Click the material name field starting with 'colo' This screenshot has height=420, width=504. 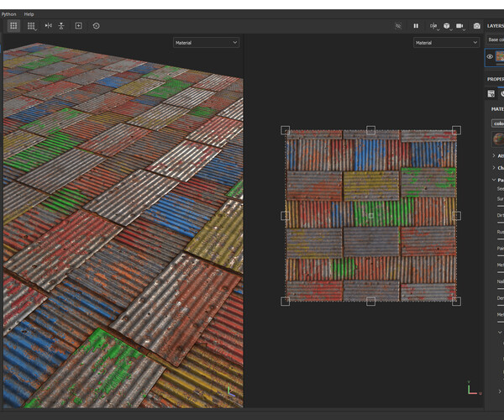point(498,123)
